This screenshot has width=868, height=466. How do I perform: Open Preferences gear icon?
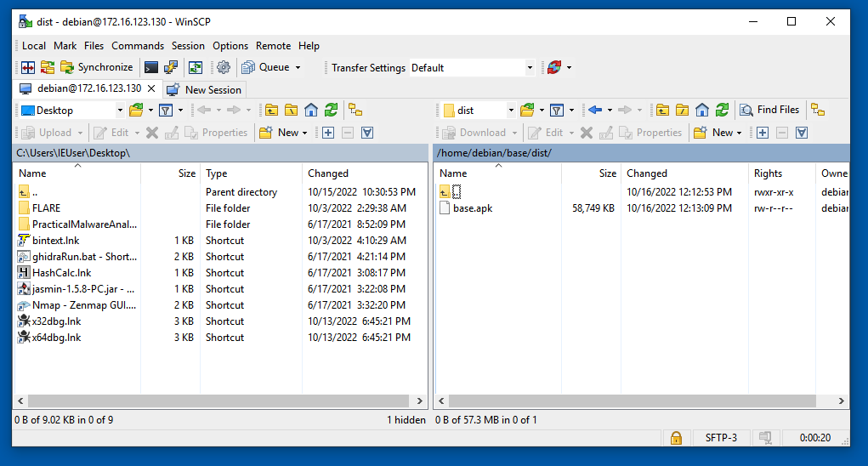[223, 67]
